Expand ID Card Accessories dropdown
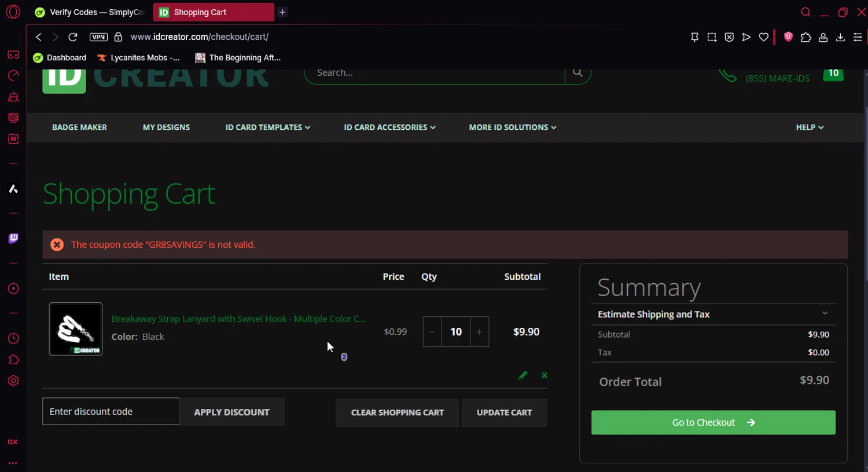Viewport: 868px width, 472px height. click(389, 127)
